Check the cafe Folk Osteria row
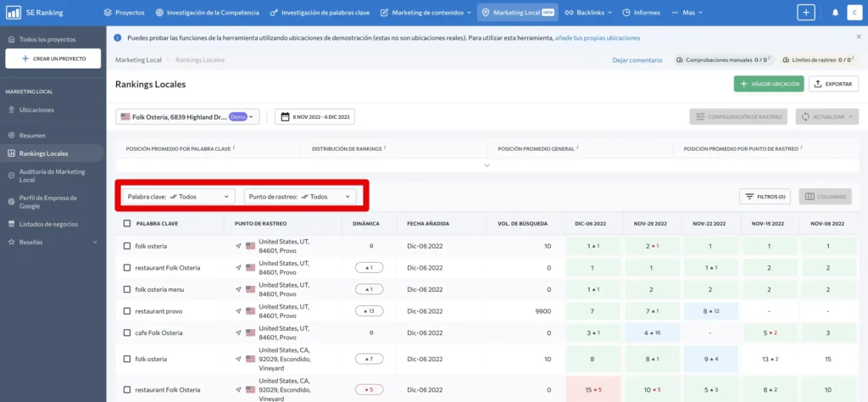 pos(127,332)
